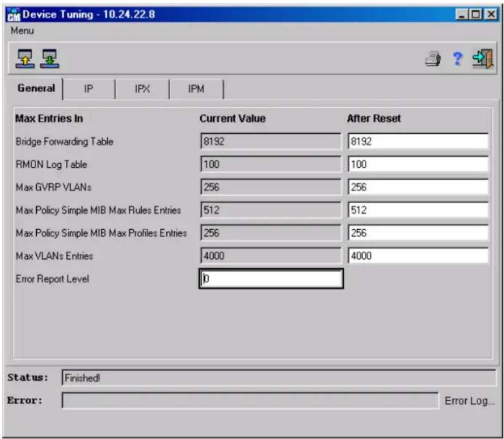Click RMON Log Table Current Value 100
Image resolution: width=504 pixels, height=439 pixels.
click(x=270, y=164)
